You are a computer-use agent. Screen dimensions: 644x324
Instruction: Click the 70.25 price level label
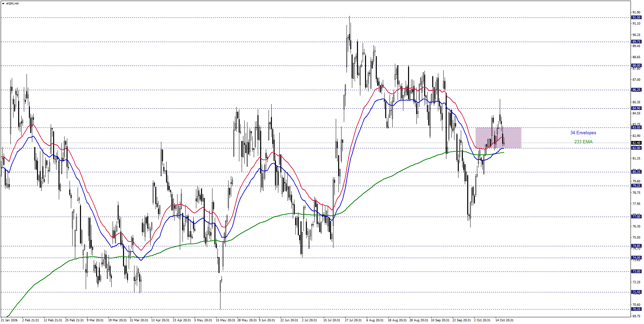636,309
